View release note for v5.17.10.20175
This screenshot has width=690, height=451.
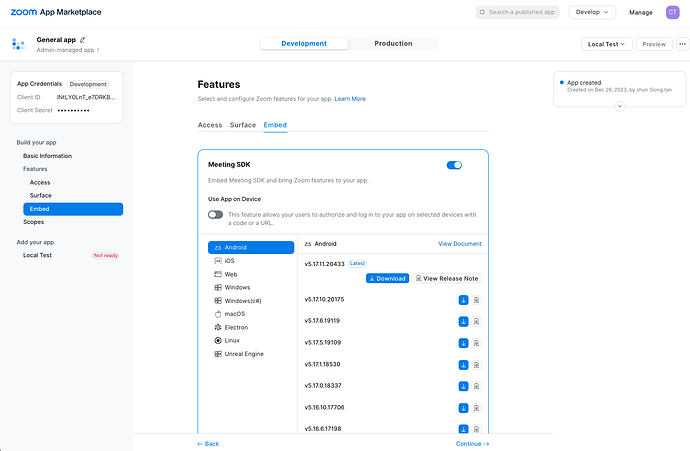[x=476, y=300]
